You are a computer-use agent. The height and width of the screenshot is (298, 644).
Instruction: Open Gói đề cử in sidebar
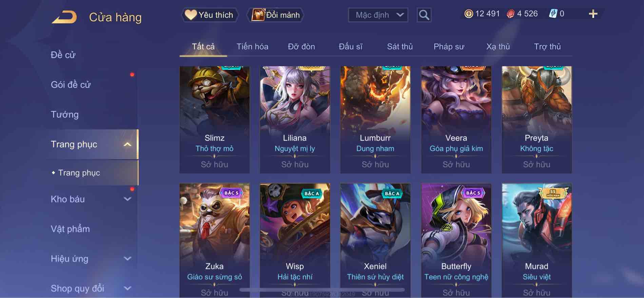[71, 85]
